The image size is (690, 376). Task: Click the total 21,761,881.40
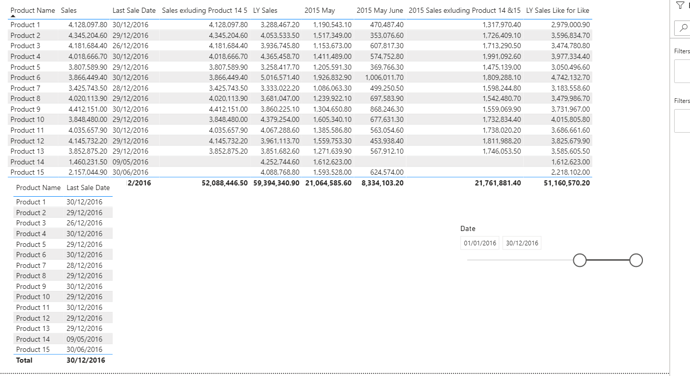point(498,183)
